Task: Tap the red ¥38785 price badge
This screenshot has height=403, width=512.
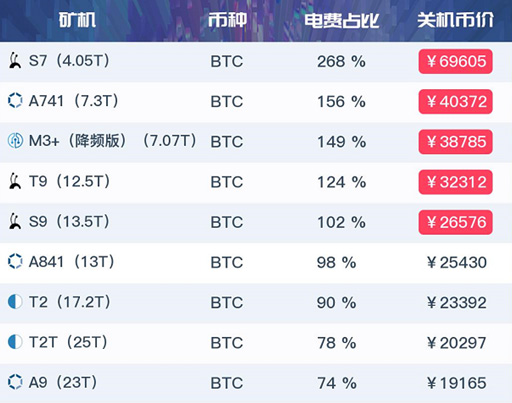Action: 456,142
